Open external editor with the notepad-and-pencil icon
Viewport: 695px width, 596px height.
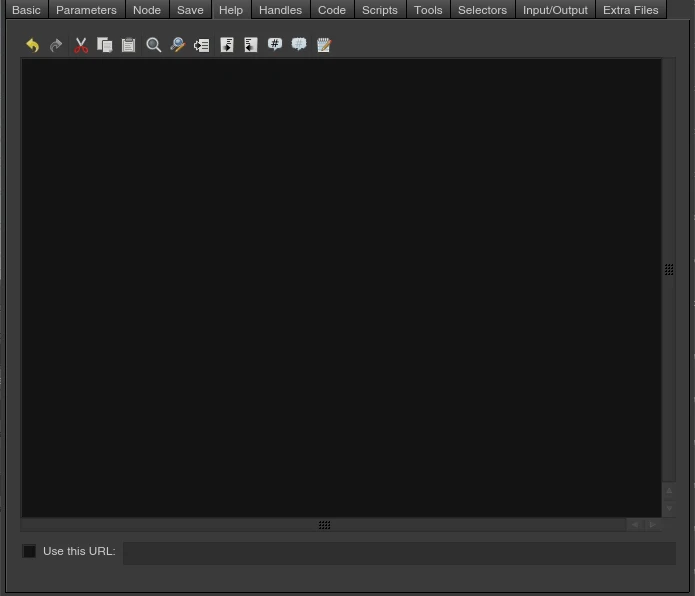click(324, 45)
